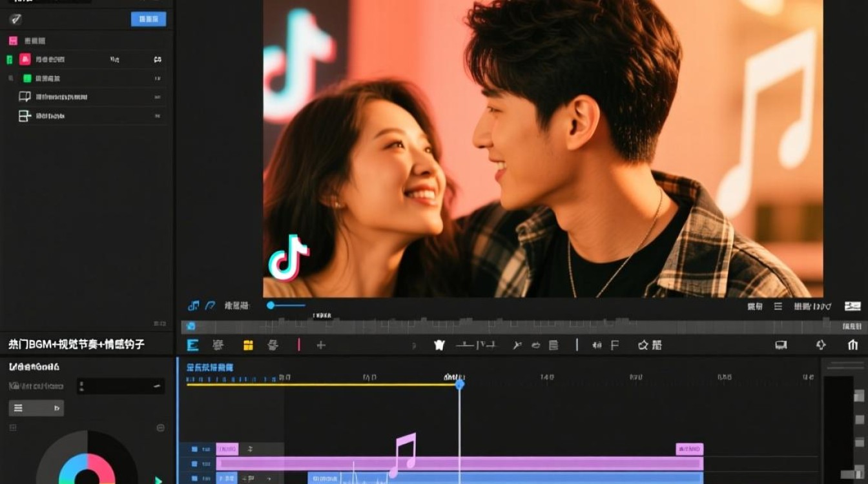Screen dimensions: 868x484
Task: Select the purple audio clip on the timeline
Action: pos(459,463)
